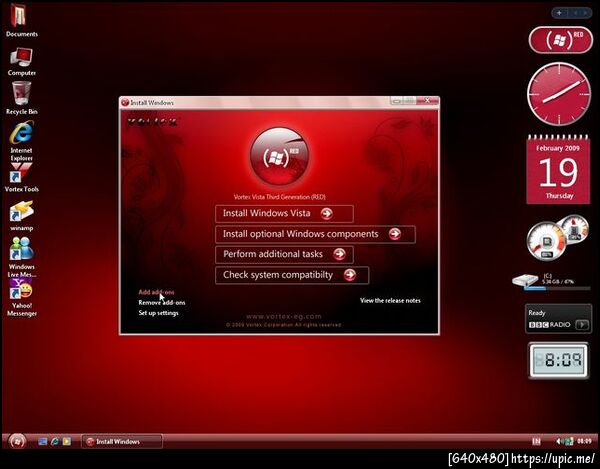Select the Computer desktop icon
This screenshot has width=600, height=469.
21,61
